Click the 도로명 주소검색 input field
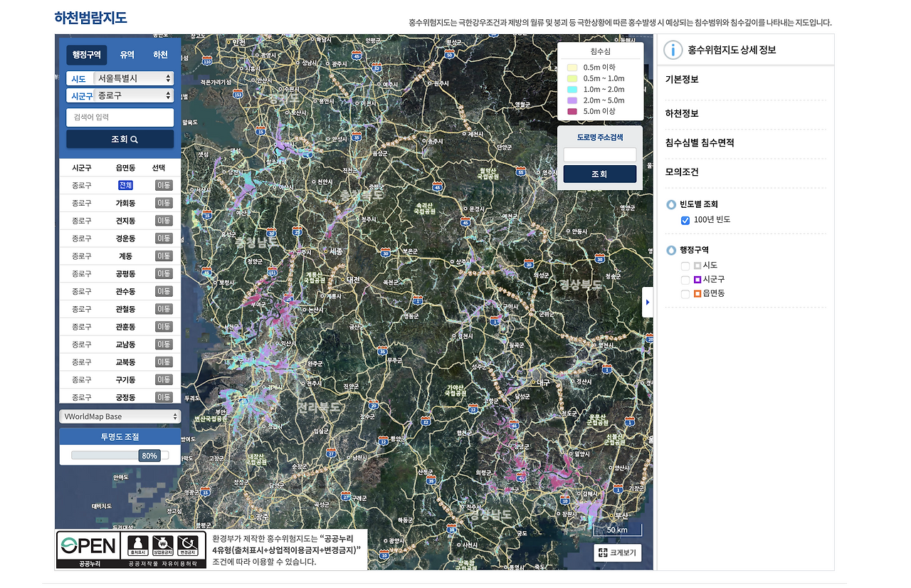 [599, 154]
